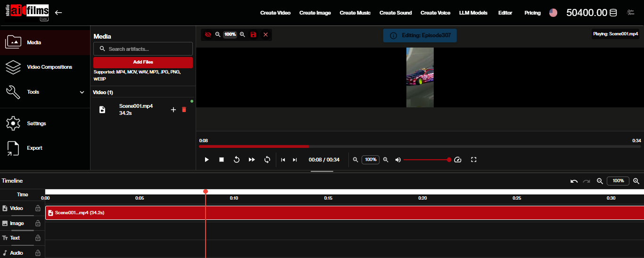Click the red save icon in preview toolbar
This screenshot has height=258, width=644.
coord(254,34)
